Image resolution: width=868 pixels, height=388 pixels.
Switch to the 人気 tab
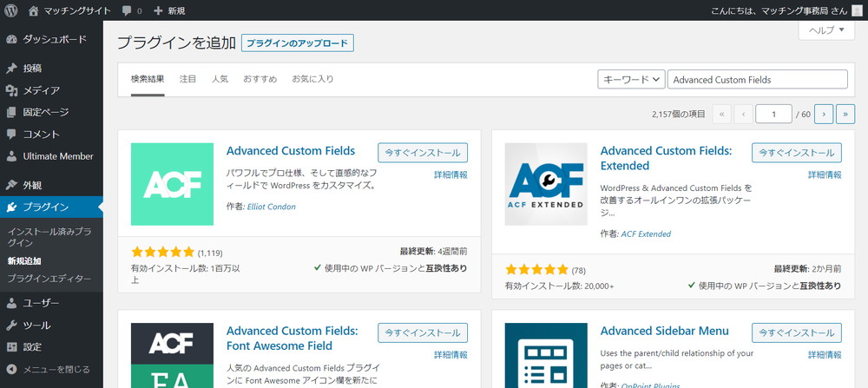click(x=220, y=79)
